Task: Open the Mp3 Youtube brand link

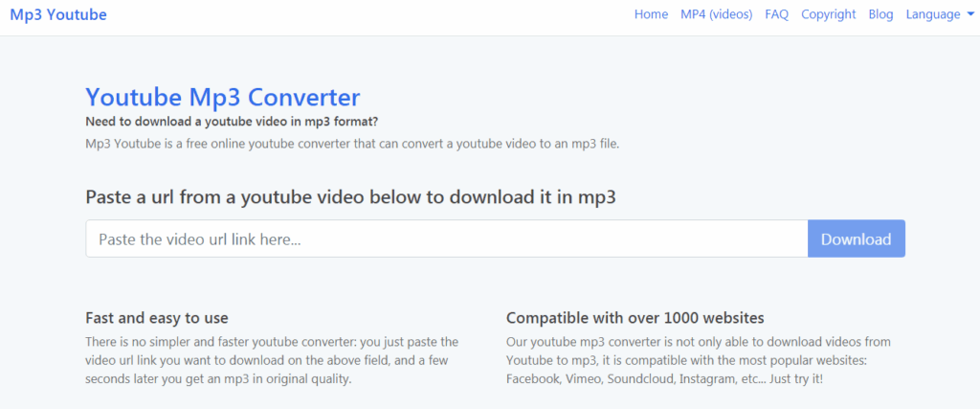Action: pyautogui.click(x=58, y=14)
